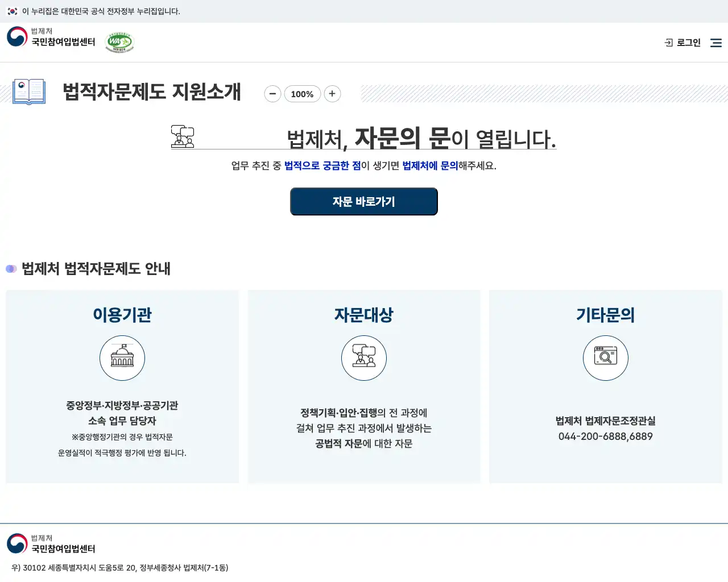Click the 자문 바로가기 button
The width and height of the screenshot is (728, 582).
point(364,202)
